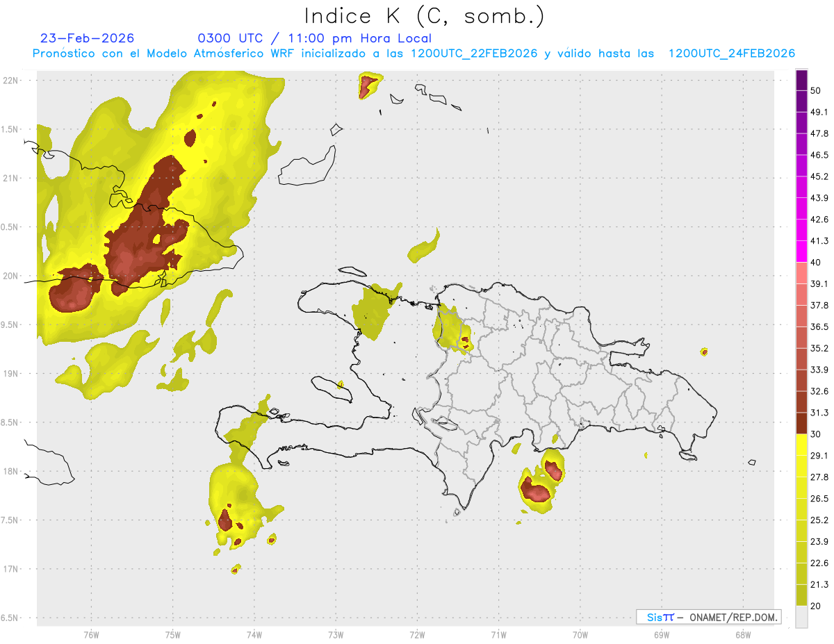Select the olive swatch between 20 and 21.3
This screenshot has width=834, height=644.
pyautogui.click(x=801, y=595)
